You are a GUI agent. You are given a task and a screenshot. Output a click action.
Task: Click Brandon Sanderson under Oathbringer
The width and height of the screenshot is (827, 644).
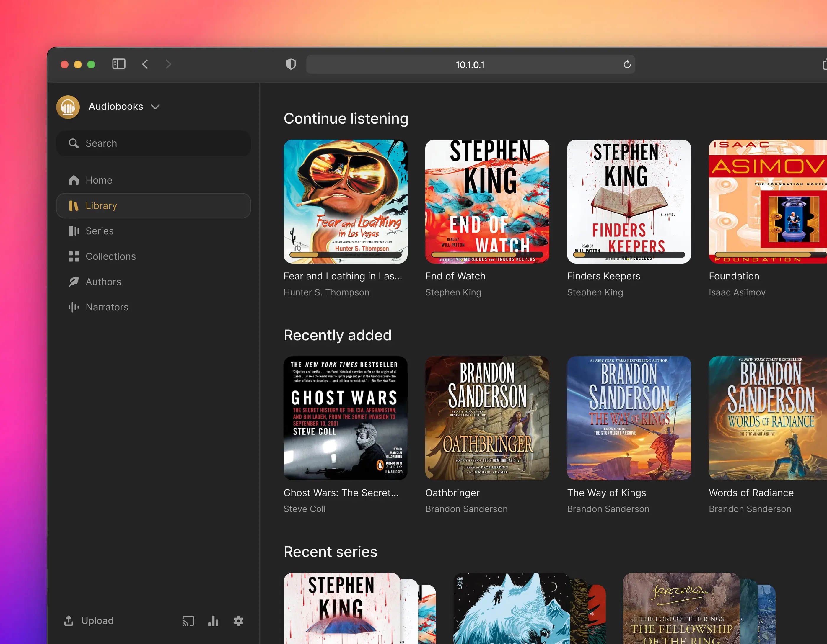click(466, 509)
